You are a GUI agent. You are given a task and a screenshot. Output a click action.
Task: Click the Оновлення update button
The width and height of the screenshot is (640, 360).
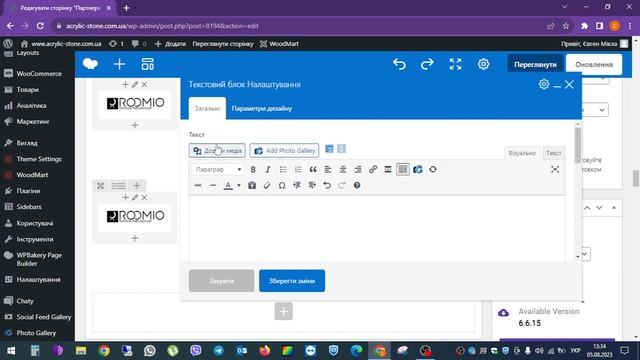pos(594,64)
